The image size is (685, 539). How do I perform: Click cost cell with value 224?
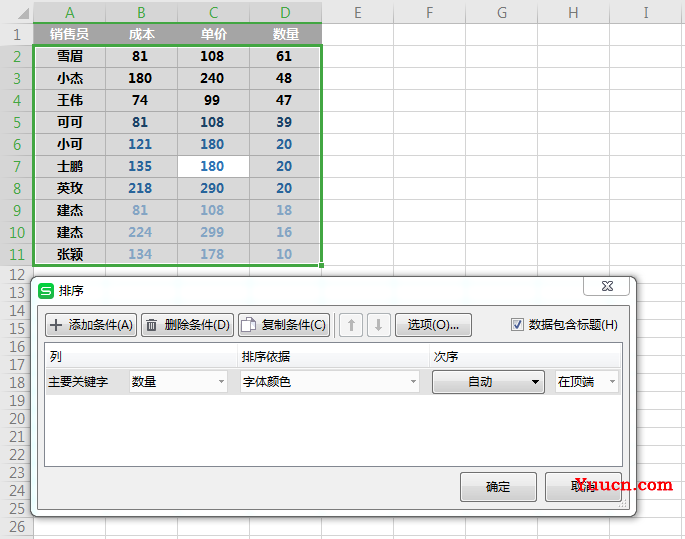[x=141, y=232]
